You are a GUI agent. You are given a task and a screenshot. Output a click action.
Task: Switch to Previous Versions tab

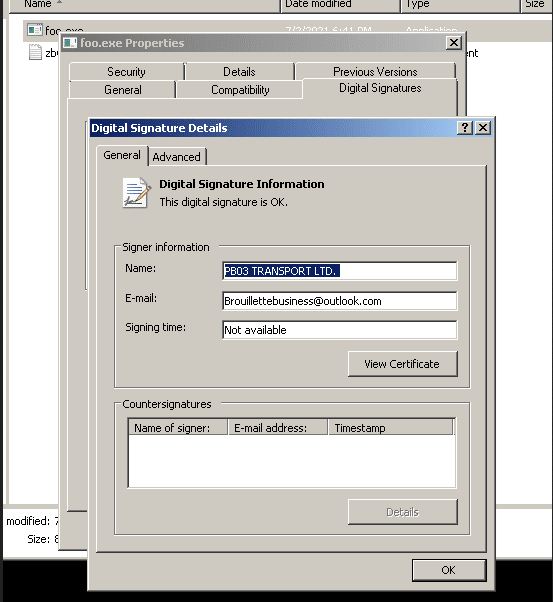click(x=375, y=72)
